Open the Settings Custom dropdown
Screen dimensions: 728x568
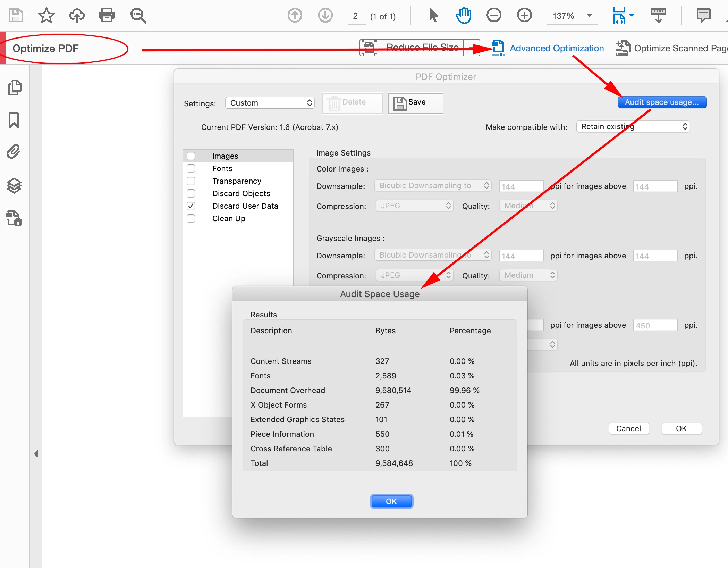[270, 103]
